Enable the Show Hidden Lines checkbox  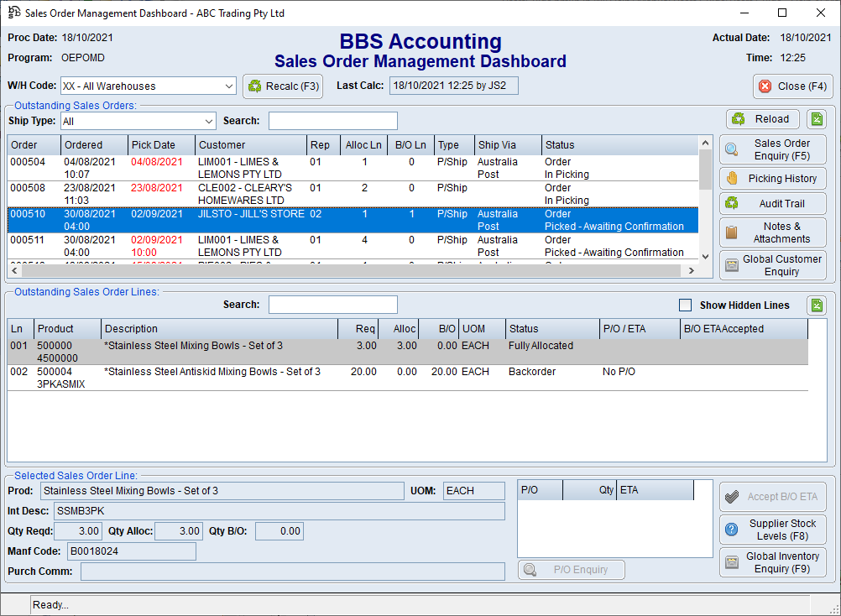tap(685, 305)
